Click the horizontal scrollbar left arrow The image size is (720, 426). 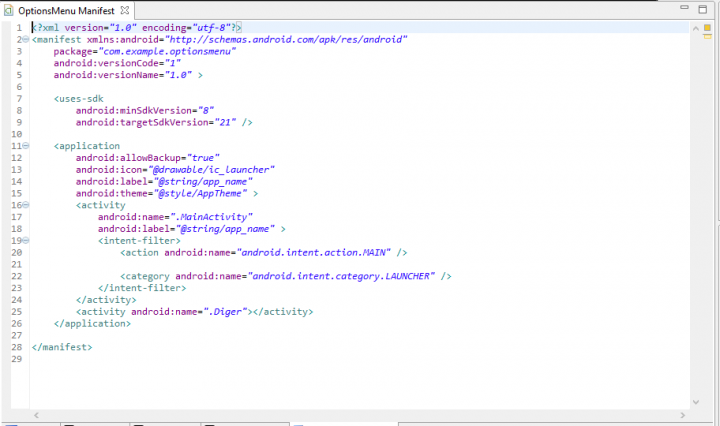click(36, 415)
